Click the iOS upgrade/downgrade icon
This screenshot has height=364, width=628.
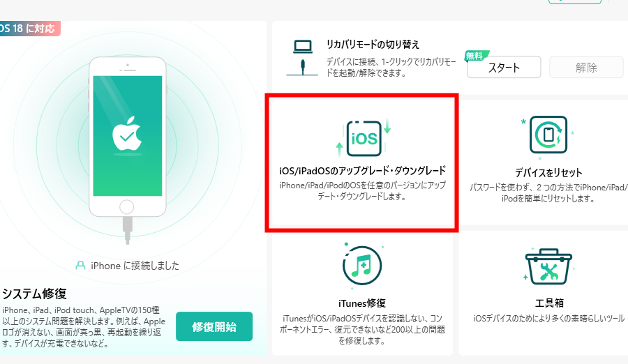[363, 137]
